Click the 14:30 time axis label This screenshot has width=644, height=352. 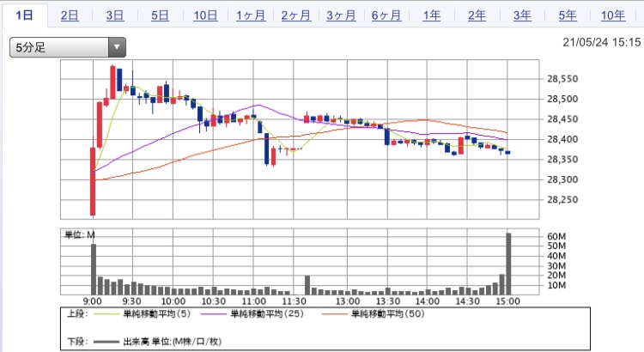click(x=467, y=301)
